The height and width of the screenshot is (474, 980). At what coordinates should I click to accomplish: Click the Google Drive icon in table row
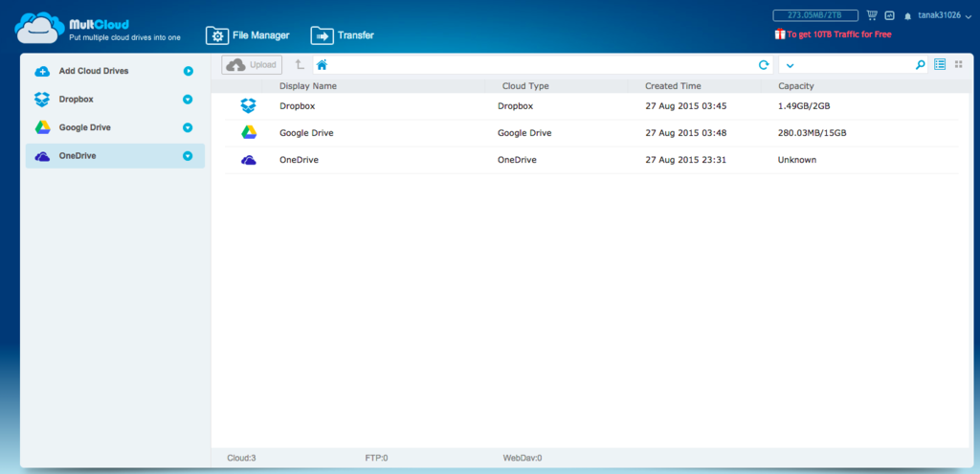click(249, 132)
